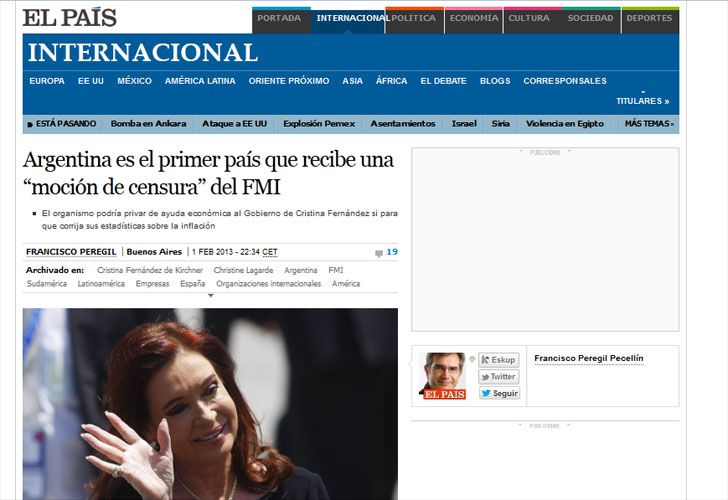Click the EL PAÍS logo
Screen dimensions: 728x500
point(70,18)
